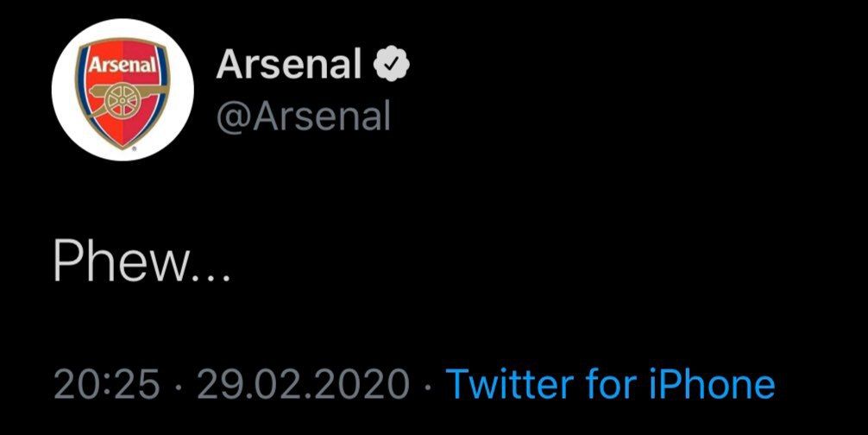This screenshot has height=435, width=868.
Task: Click the cannon wheel in the crest
Action: pyautogui.click(x=121, y=102)
